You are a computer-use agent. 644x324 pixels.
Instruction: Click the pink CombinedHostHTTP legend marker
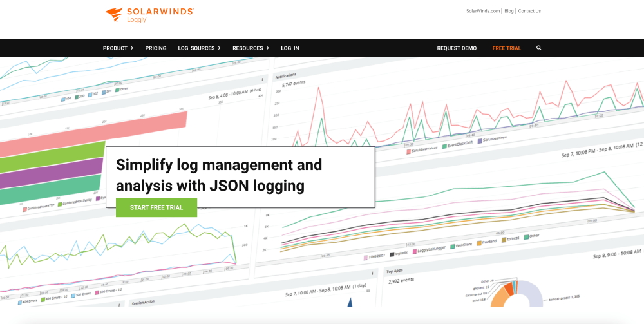click(x=24, y=209)
